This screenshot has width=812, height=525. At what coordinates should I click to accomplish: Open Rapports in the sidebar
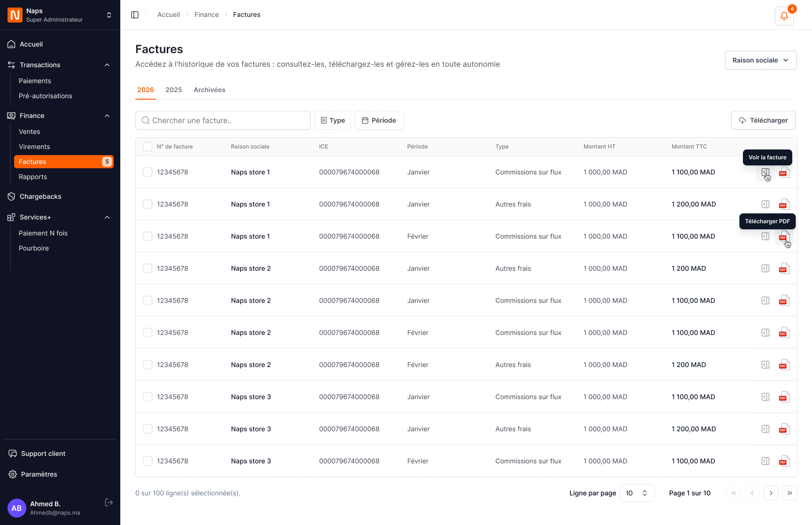pos(33,177)
